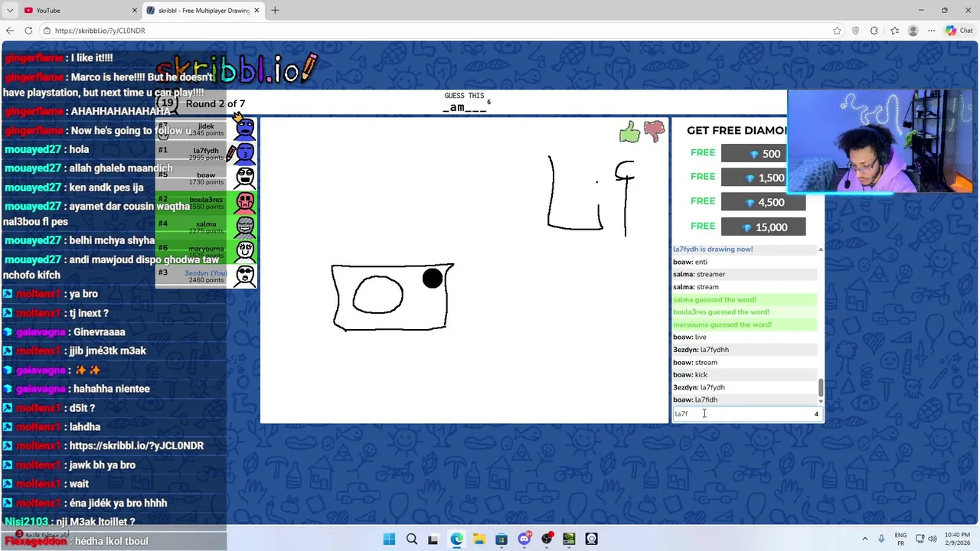Close the YouTube tab
Screen dimensions: 980x551
135,10
